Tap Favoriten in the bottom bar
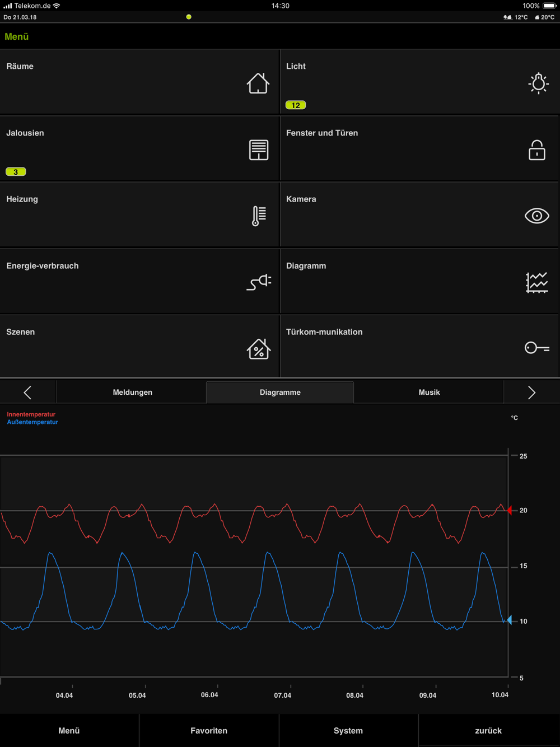 tap(209, 730)
